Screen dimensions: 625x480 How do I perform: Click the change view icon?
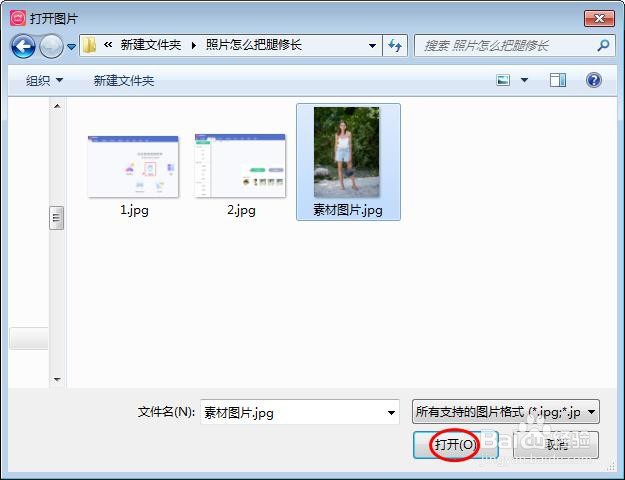point(503,80)
